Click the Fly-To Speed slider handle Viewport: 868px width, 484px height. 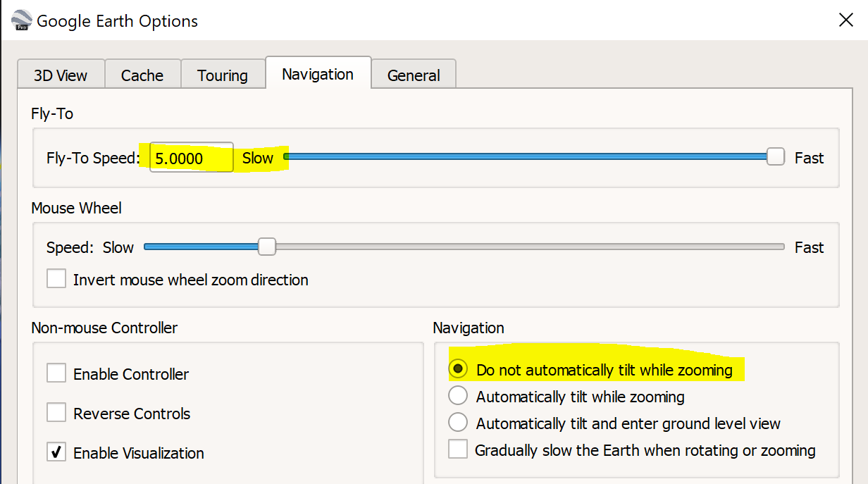776,157
